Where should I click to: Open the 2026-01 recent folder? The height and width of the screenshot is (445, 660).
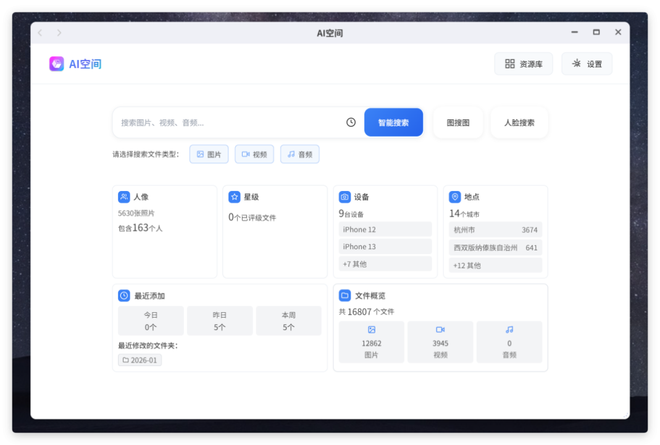pyautogui.click(x=140, y=360)
